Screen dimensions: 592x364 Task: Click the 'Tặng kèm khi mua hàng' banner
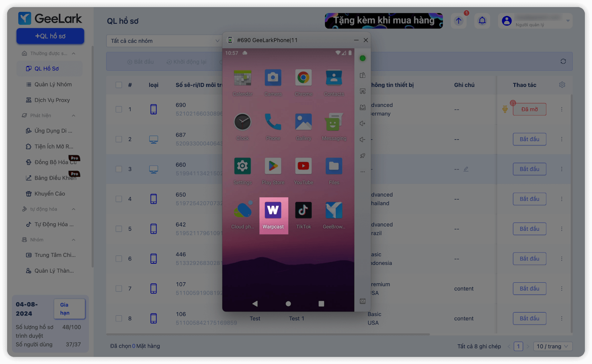pos(384,21)
